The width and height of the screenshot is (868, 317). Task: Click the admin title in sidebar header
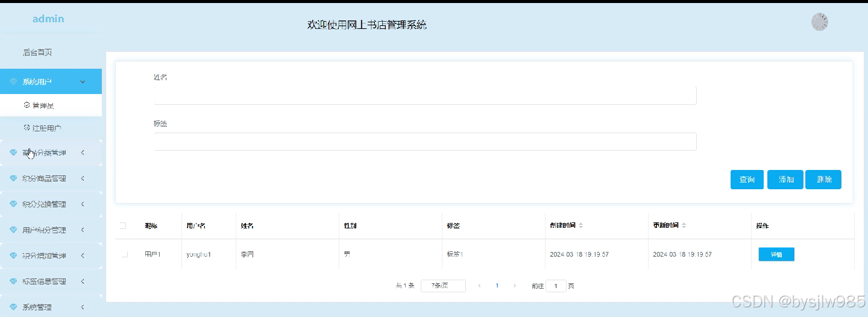coord(48,19)
